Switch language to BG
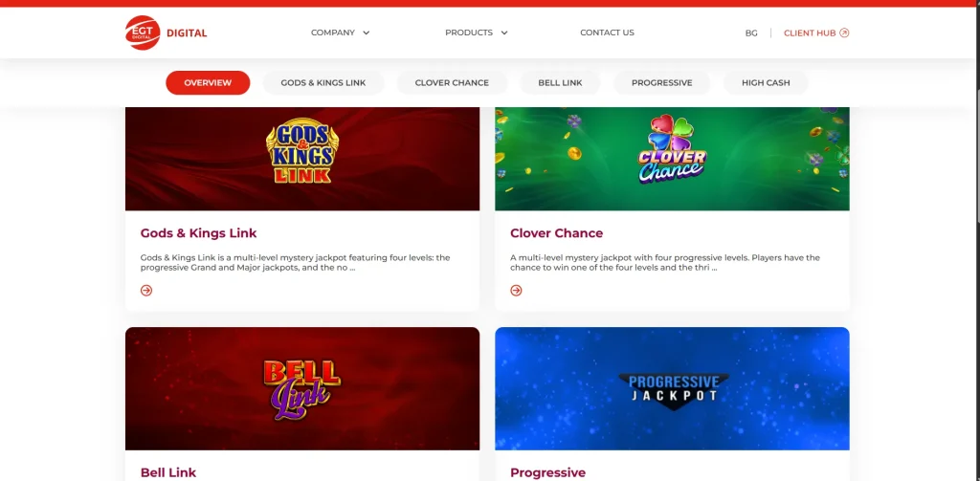 (751, 33)
